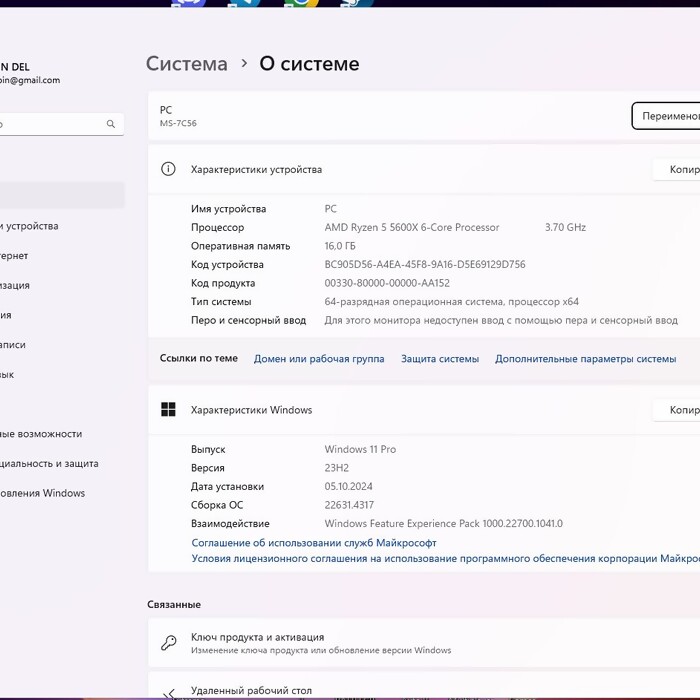Go back to Система in breadcrumb
The height and width of the screenshot is (700, 700).
coord(187,63)
